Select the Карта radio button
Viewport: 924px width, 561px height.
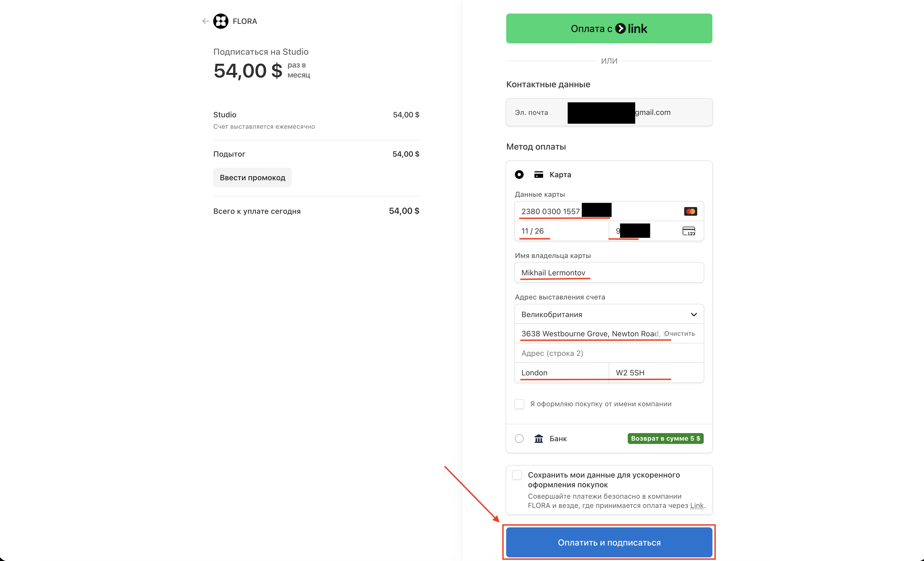pos(519,175)
